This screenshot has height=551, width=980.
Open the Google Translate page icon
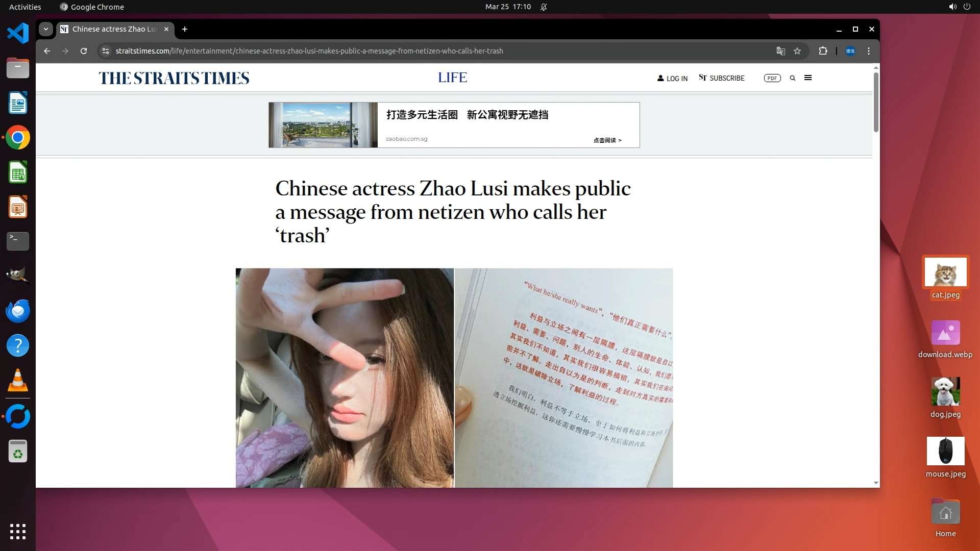[x=780, y=51]
